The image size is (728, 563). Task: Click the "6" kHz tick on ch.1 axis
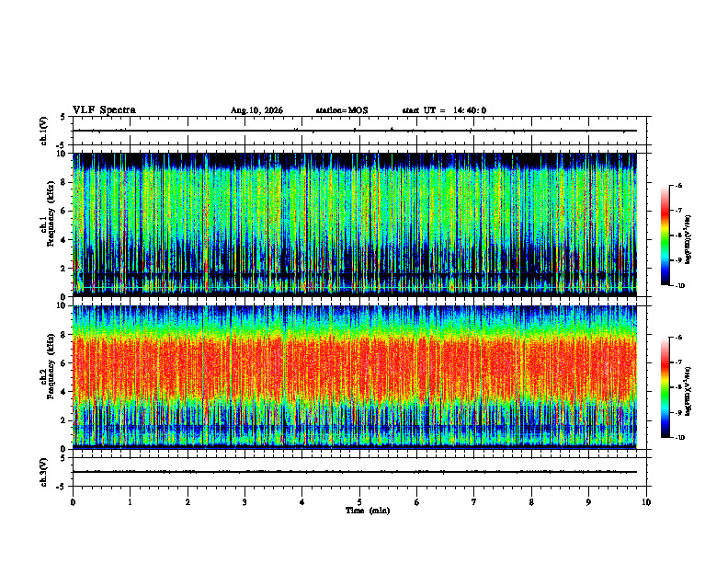64,211
